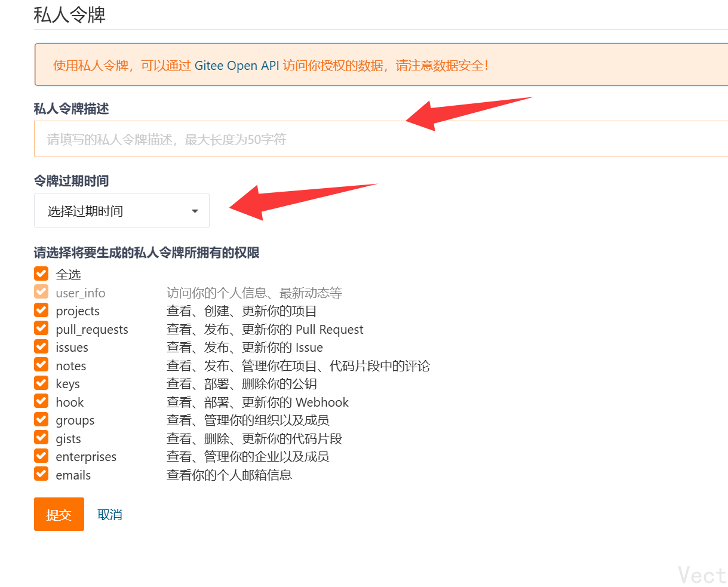
Task: Click the keys label text
Action: (x=67, y=384)
